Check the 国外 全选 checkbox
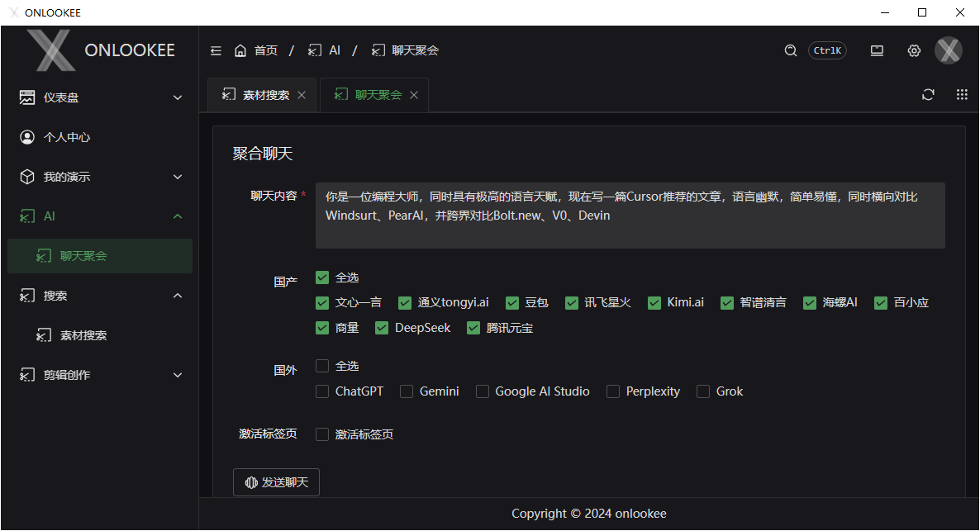 (x=322, y=366)
